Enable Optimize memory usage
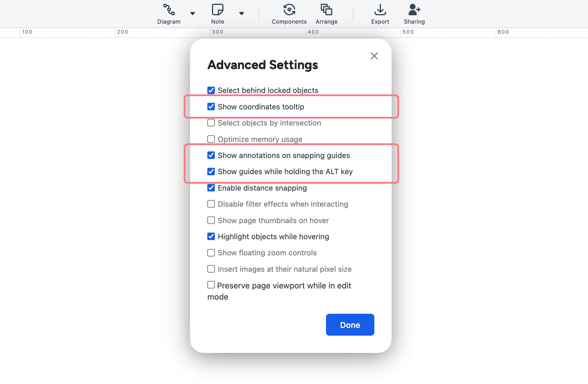 [211, 139]
